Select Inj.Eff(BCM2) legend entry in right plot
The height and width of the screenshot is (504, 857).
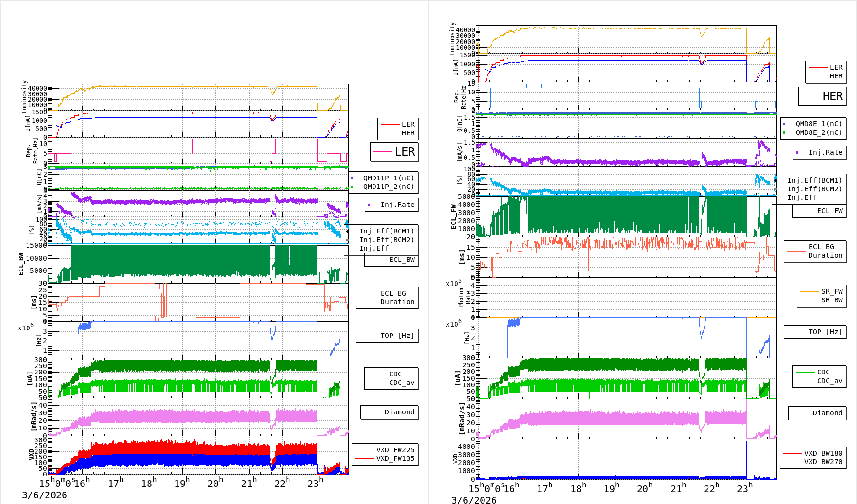tap(814, 189)
